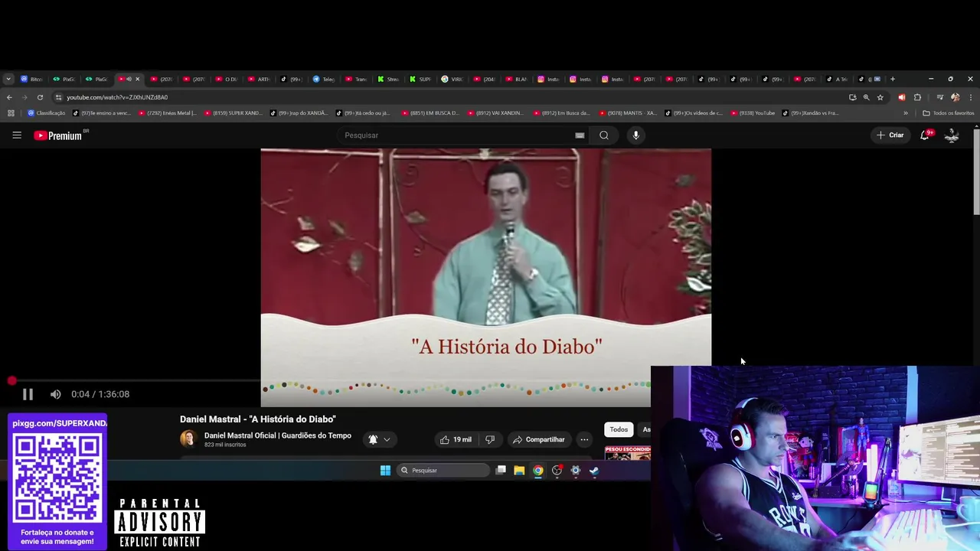
Task: Switch to the BLAN YouTube tab
Action: 517,79
